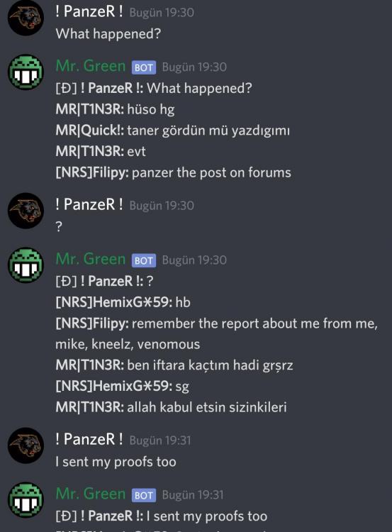Click PanzeR's panther avatar at the top
The height and width of the screenshot is (532, 392).
(26, 18)
